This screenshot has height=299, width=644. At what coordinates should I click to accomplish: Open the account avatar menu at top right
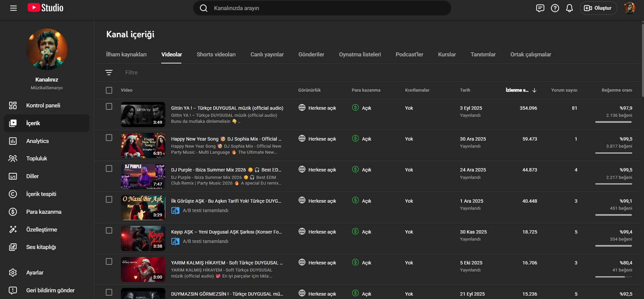click(629, 8)
